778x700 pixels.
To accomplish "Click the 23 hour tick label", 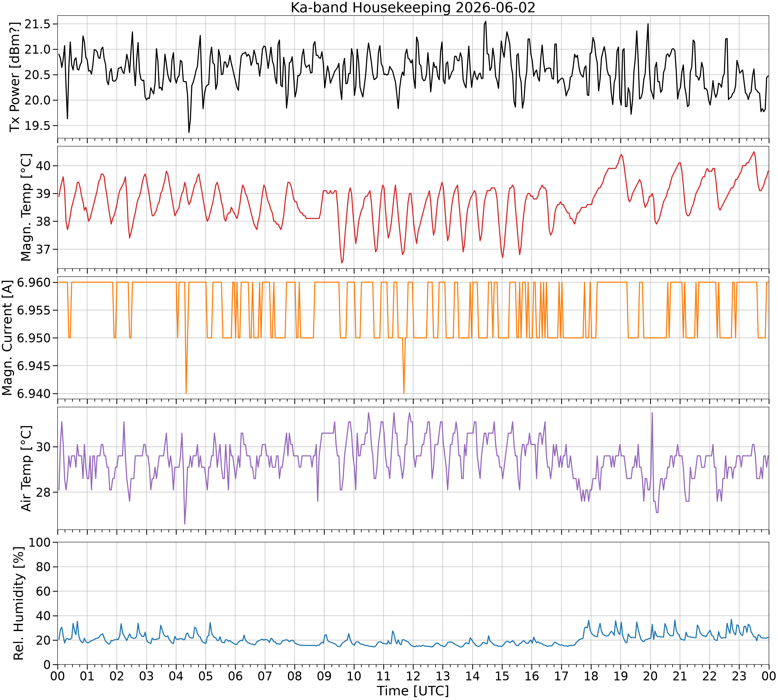I will 739,676.
